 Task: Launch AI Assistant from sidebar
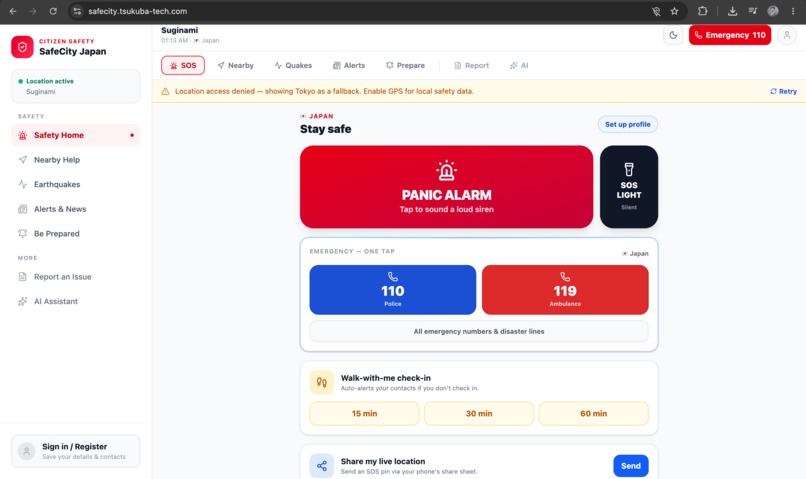coord(76,301)
